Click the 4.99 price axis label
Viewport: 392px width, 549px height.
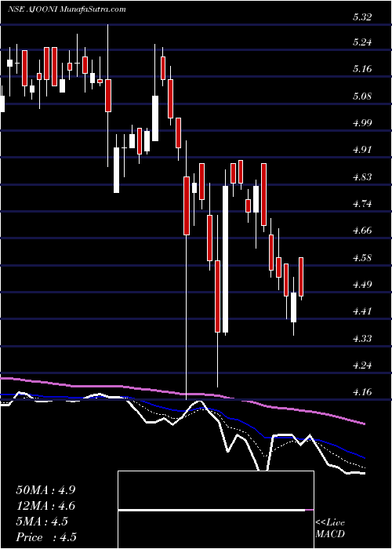[361, 123]
